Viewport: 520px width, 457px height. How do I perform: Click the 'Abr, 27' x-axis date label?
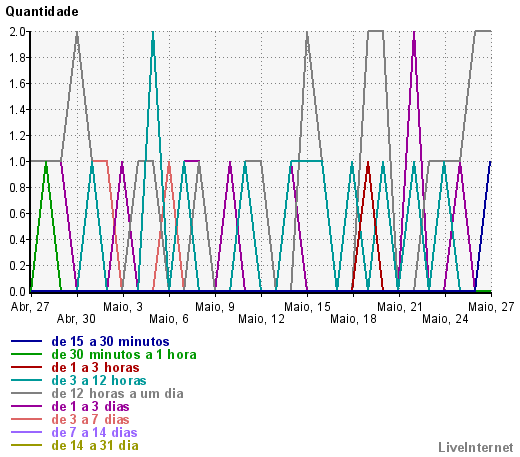pyautogui.click(x=30, y=307)
